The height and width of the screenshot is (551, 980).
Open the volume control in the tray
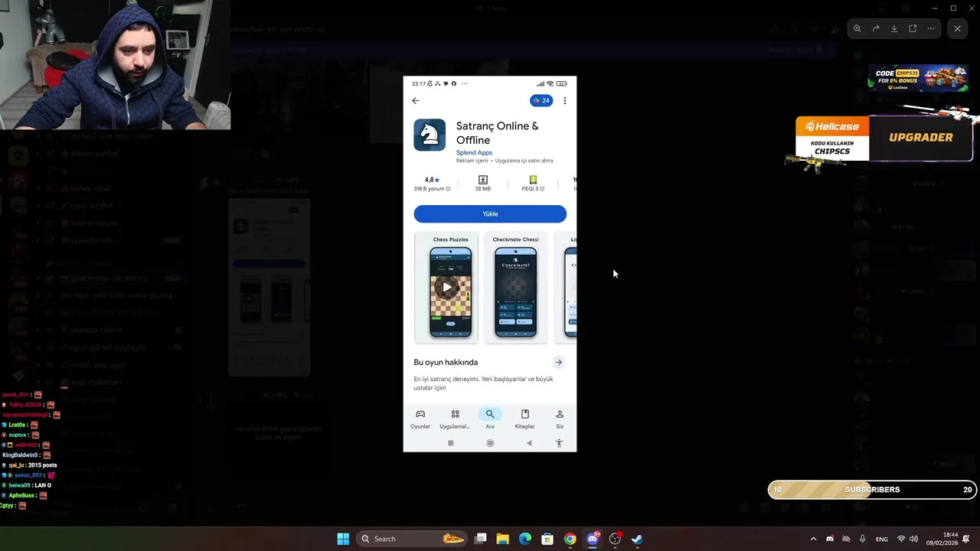pyautogui.click(x=913, y=539)
